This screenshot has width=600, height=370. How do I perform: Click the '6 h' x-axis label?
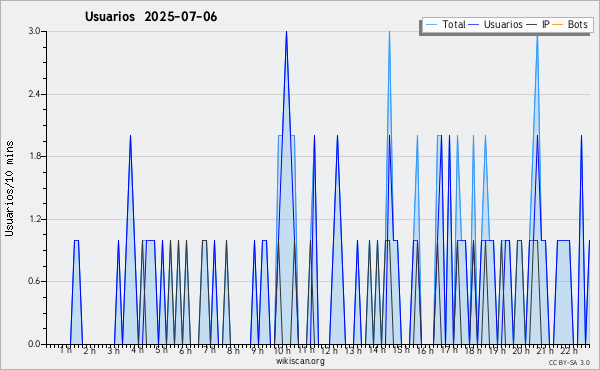185,350
